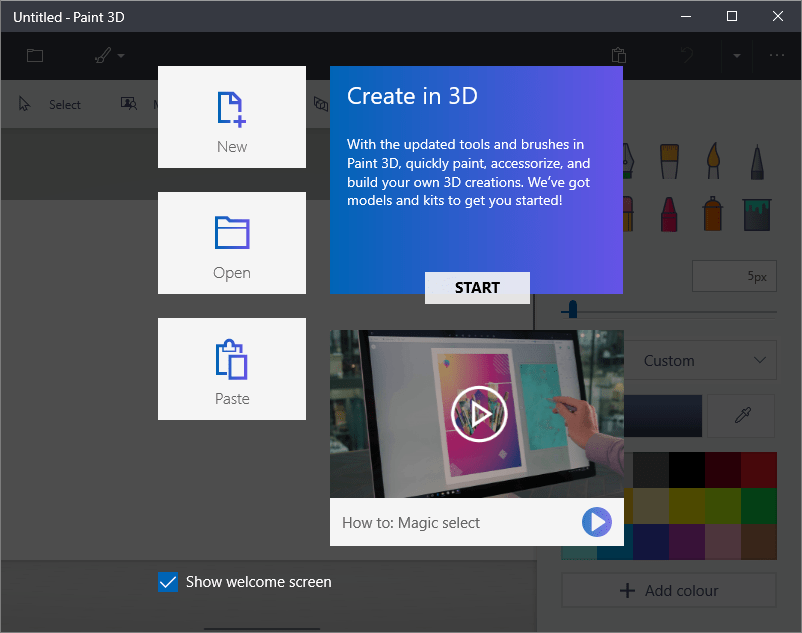Pick the grey pixel pen icon
Viewport: 802px width, 633px height.
point(757,162)
